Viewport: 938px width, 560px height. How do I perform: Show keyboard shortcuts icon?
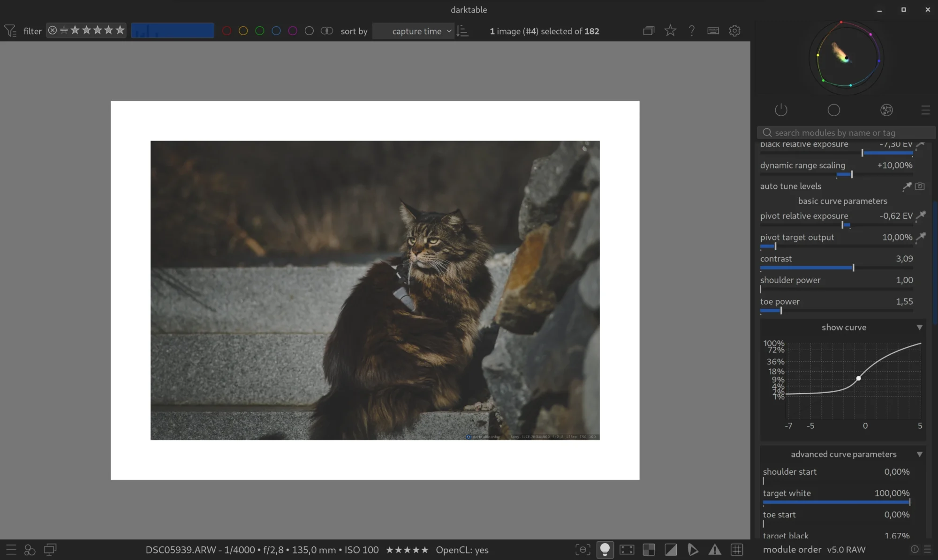[x=713, y=31]
